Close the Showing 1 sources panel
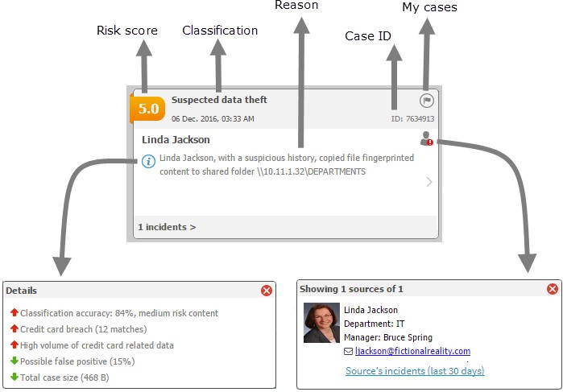 coord(553,289)
